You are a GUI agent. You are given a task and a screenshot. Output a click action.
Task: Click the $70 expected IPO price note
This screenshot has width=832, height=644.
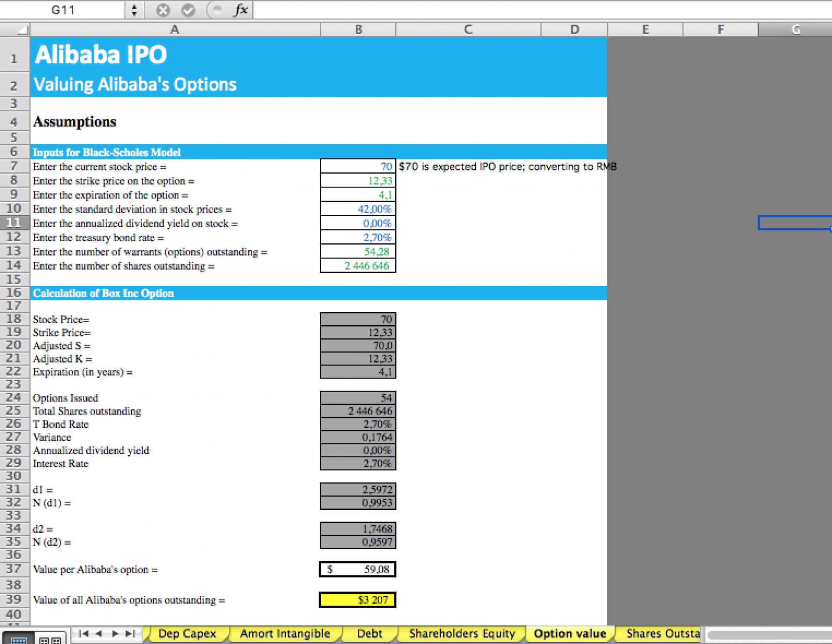(x=507, y=167)
